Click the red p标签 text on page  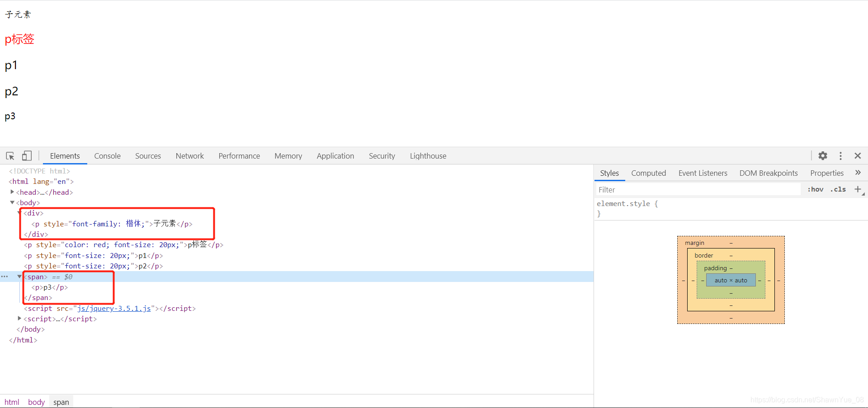point(19,39)
